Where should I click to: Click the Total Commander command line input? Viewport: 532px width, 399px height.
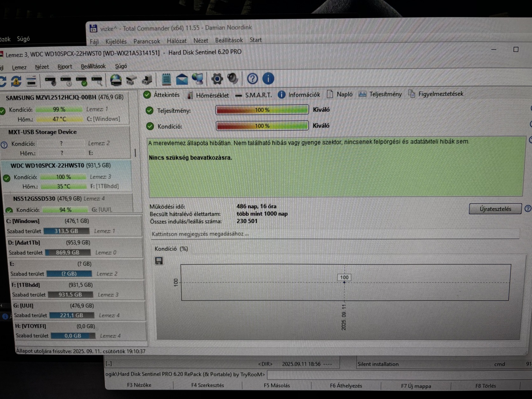pyautogui.click(x=399, y=374)
